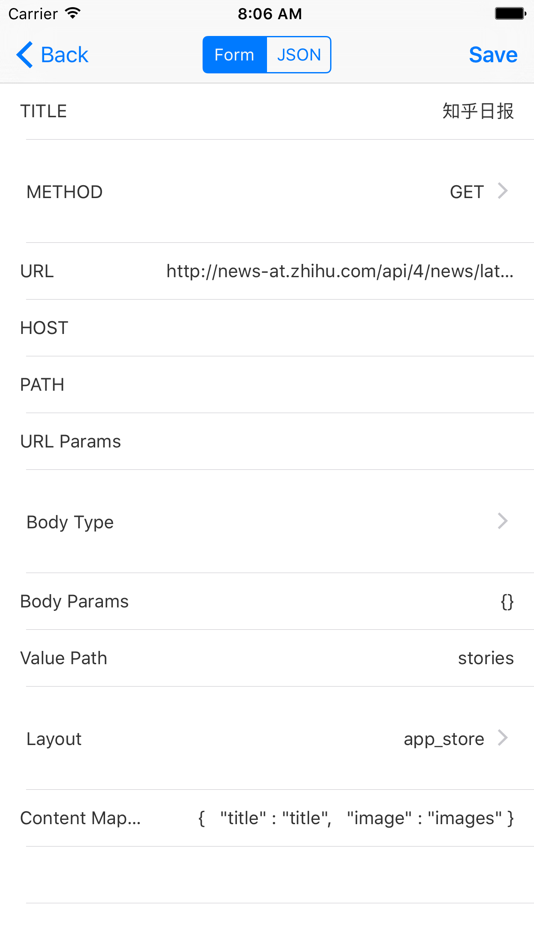This screenshot has height=950, width=534.
Task: Edit the Content Map JSON value
Action: tap(356, 819)
